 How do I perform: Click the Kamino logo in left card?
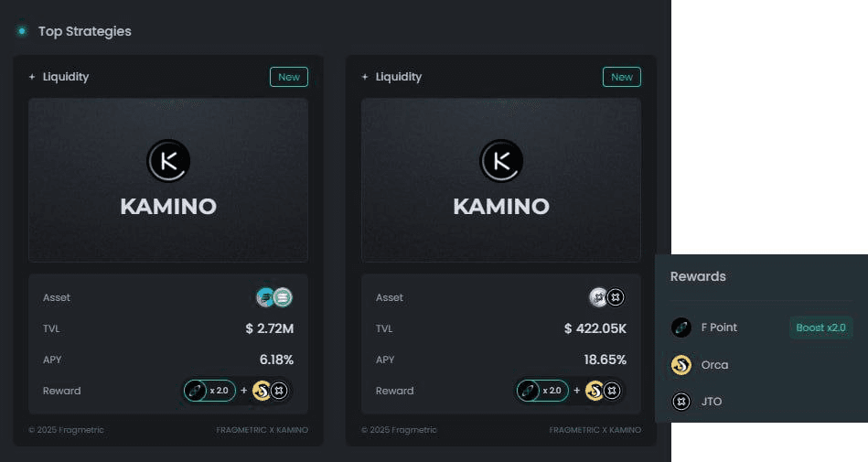coord(168,161)
